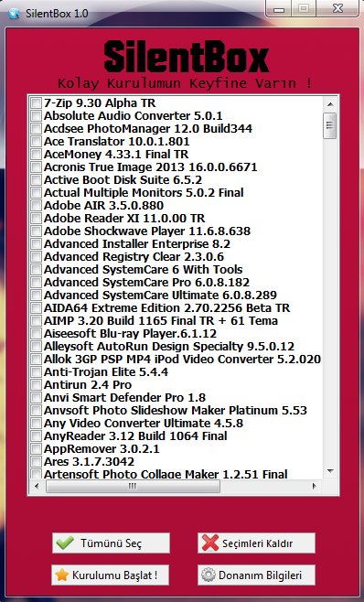
Task: Select the Ares 3.1.7.3042 list item
Action: (x=89, y=461)
